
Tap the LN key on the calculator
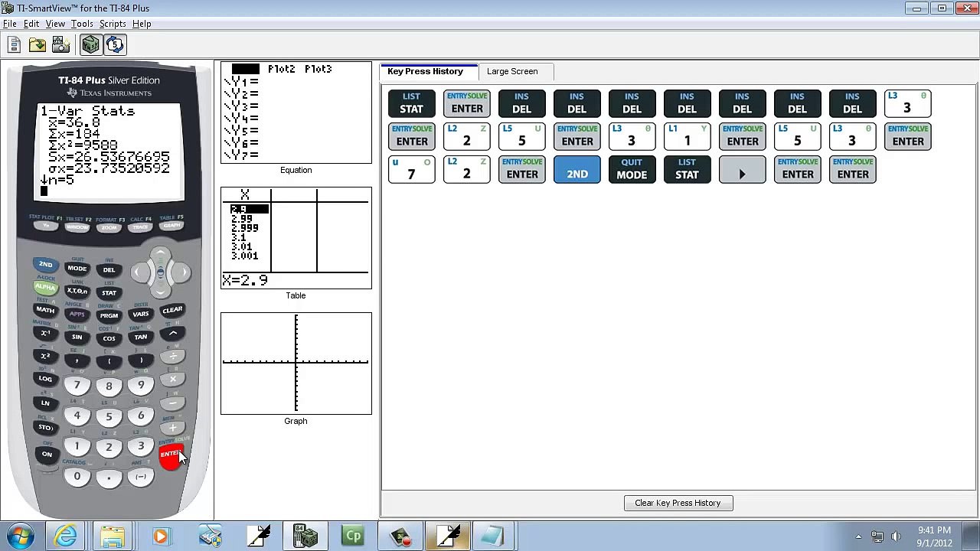[x=45, y=403]
